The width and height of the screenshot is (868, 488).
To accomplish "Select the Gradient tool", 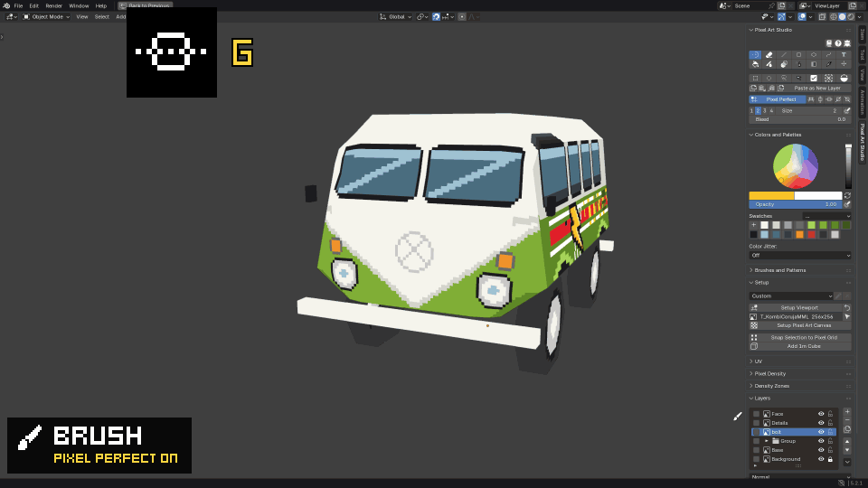I will (x=814, y=64).
